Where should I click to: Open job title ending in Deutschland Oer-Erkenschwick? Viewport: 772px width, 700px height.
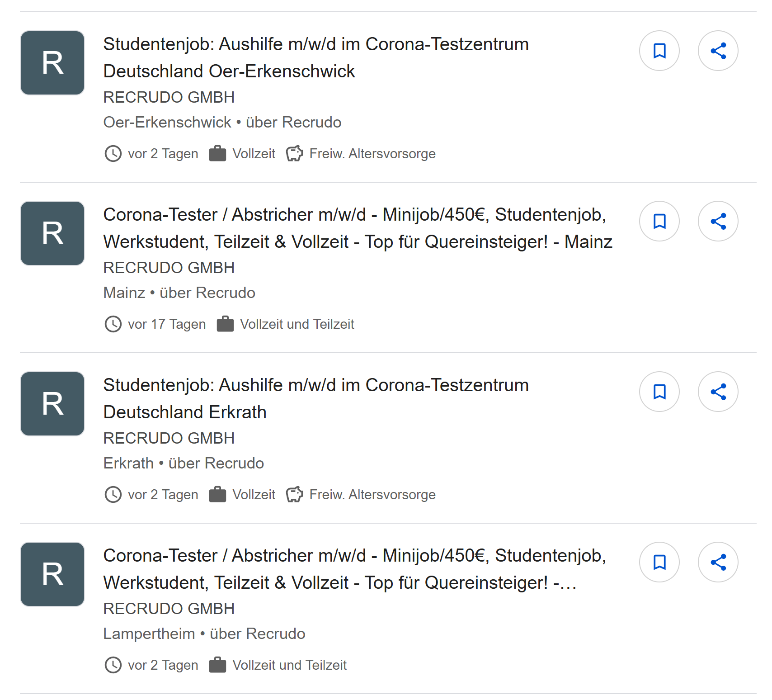pos(316,57)
